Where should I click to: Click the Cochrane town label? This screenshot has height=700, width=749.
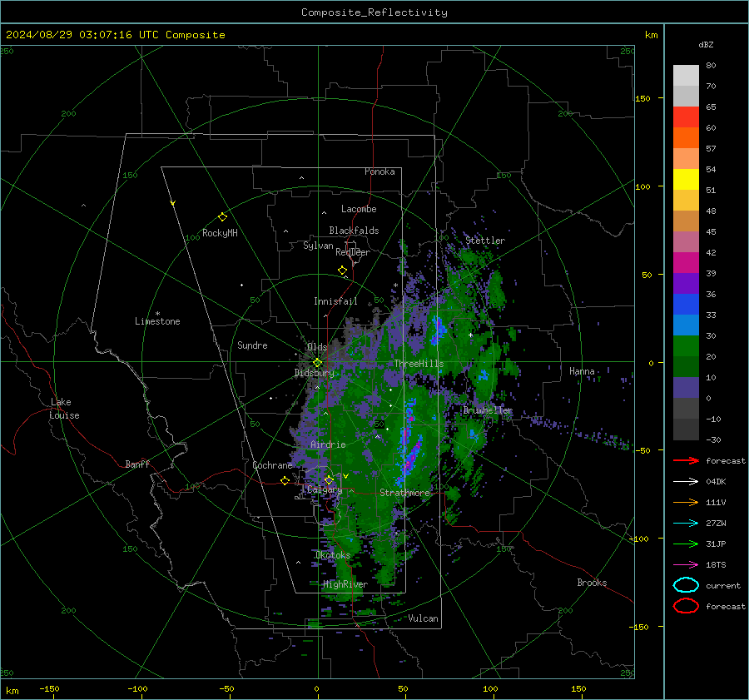point(272,465)
